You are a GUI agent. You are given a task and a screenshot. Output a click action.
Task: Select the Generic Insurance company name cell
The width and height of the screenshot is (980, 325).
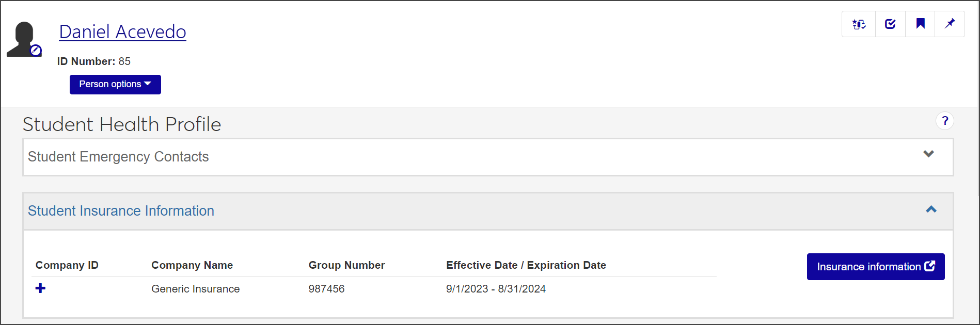pos(195,289)
